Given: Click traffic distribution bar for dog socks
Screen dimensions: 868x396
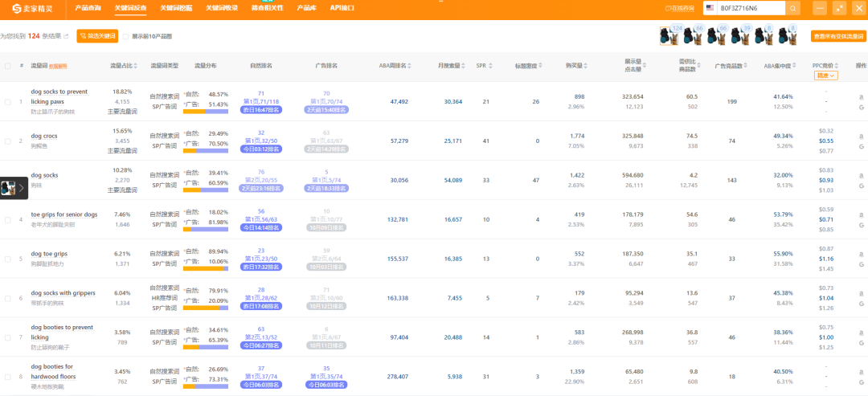Looking at the screenshot, I should pyautogui.click(x=205, y=190).
